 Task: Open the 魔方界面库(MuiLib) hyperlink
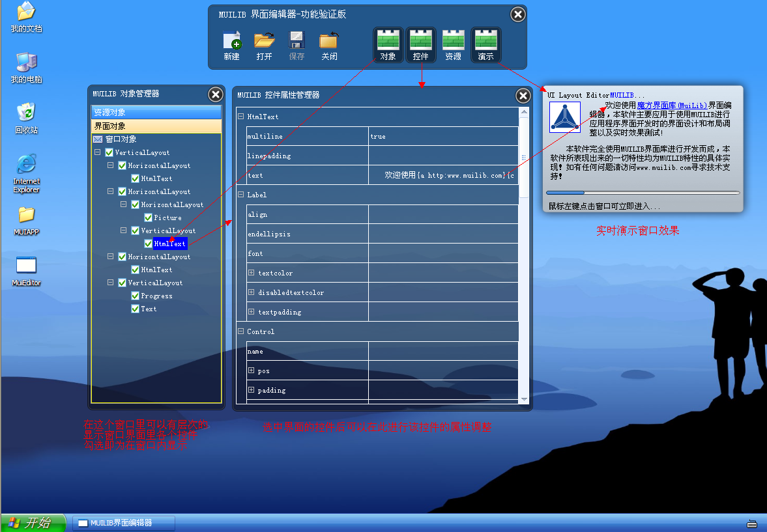click(672, 105)
